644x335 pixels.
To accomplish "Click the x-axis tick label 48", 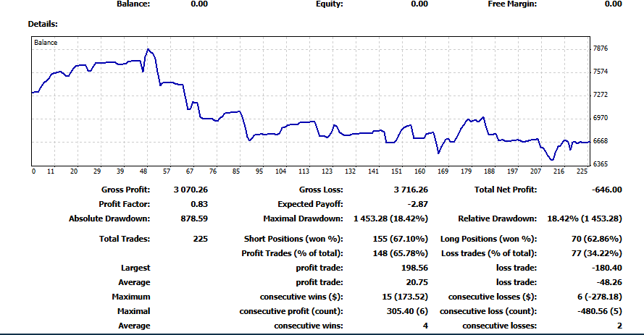I will [x=143, y=171].
